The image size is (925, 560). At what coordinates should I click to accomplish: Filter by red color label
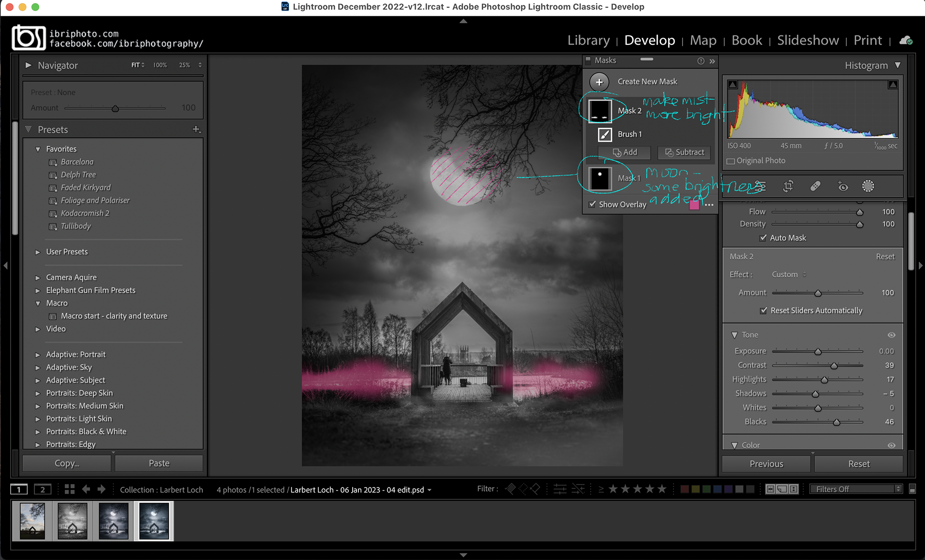[x=684, y=489]
